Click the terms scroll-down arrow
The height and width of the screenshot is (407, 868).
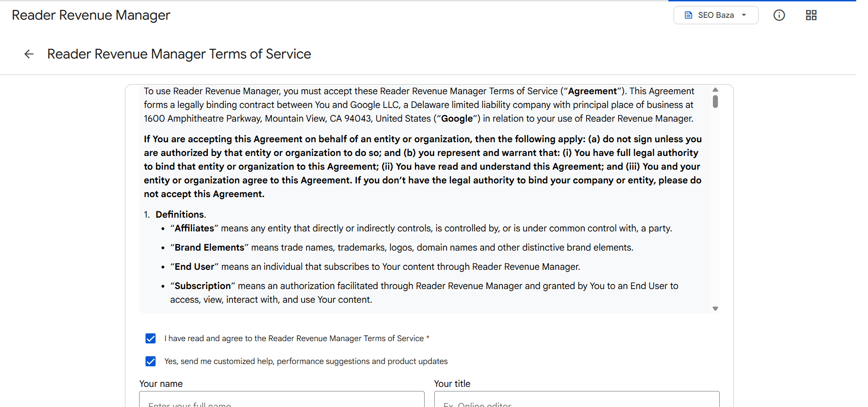coord(715,309)
